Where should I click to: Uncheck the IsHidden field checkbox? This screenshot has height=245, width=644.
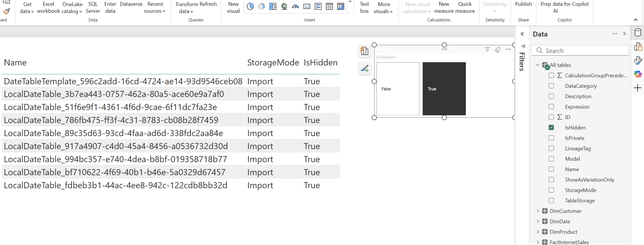click(551, 127)
